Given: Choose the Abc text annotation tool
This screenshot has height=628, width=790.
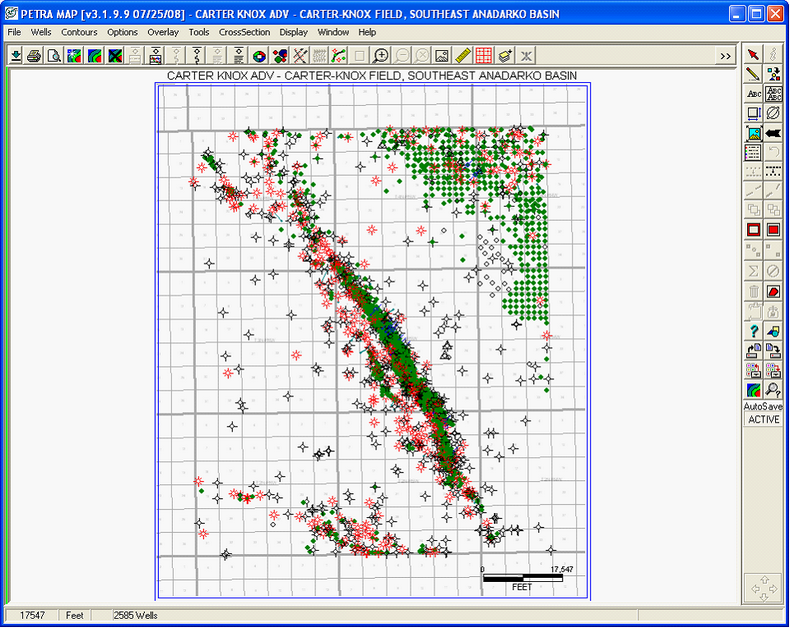Looking at the screenshot, I should coord(753,93).
